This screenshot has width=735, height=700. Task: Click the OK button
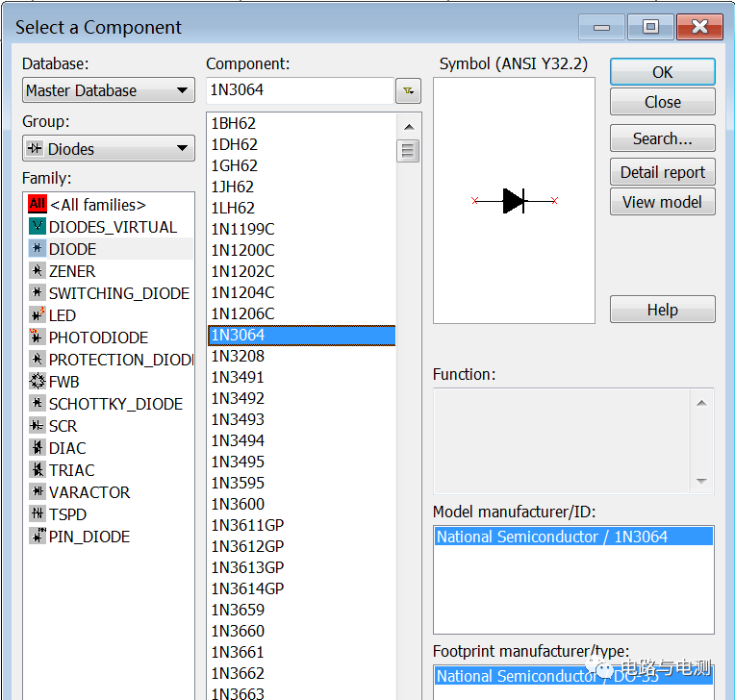[x=662, y=72]
